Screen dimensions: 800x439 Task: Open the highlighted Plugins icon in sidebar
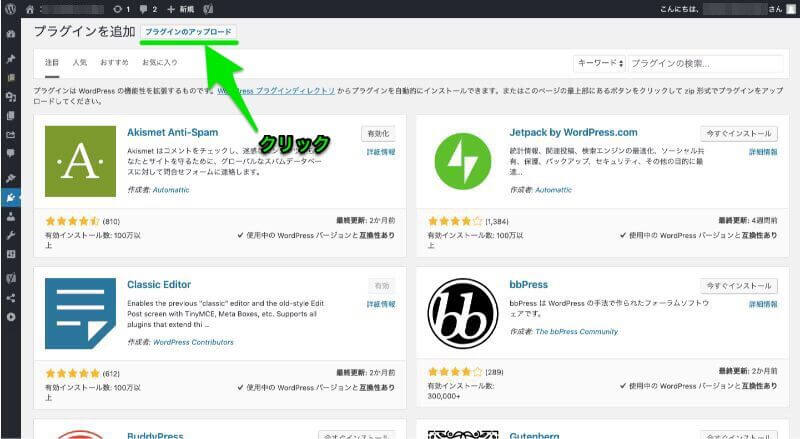(11, 197)
